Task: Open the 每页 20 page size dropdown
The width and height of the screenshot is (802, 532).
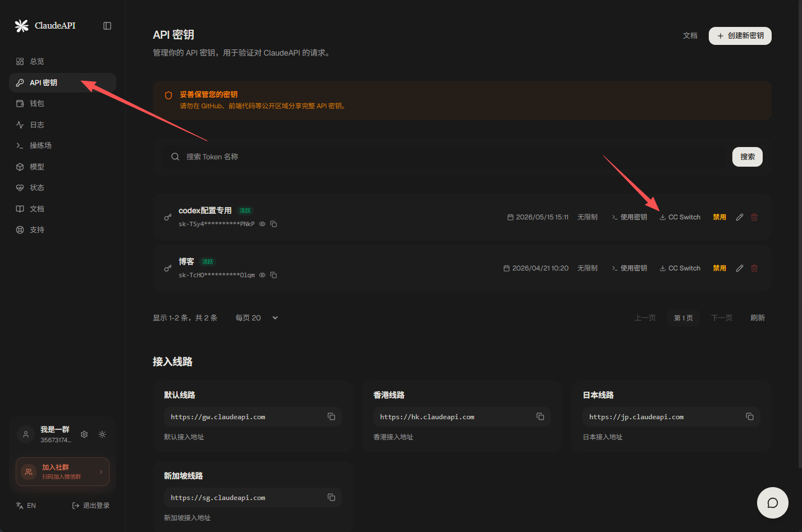Action: tap(257, 318)
